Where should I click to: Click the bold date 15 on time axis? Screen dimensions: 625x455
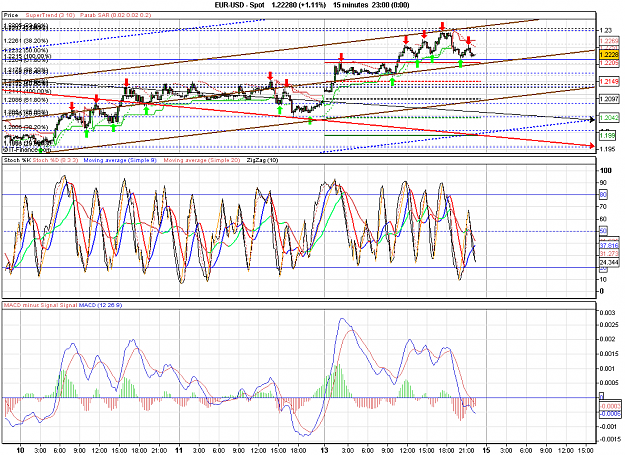click(x=486, y=450)
